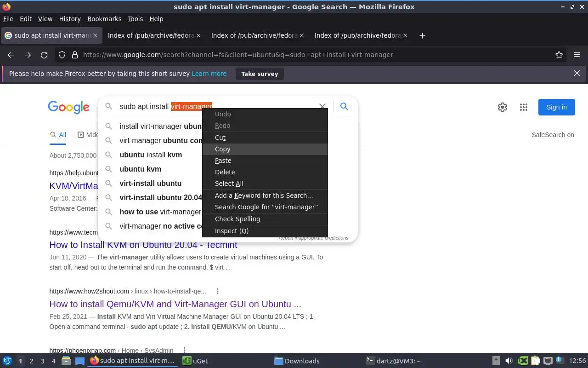
Task: Open the uGet window from taskbar
Action: (x=225, y=361)
